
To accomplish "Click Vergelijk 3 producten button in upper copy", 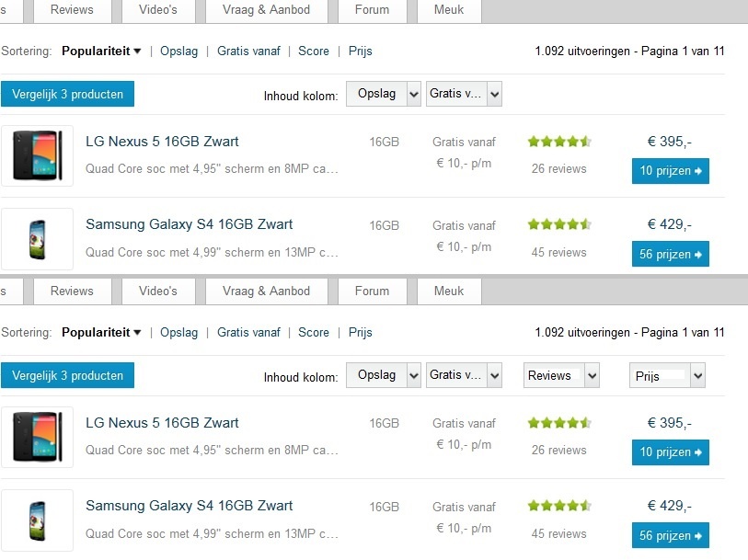I will [x=67, y=94].
